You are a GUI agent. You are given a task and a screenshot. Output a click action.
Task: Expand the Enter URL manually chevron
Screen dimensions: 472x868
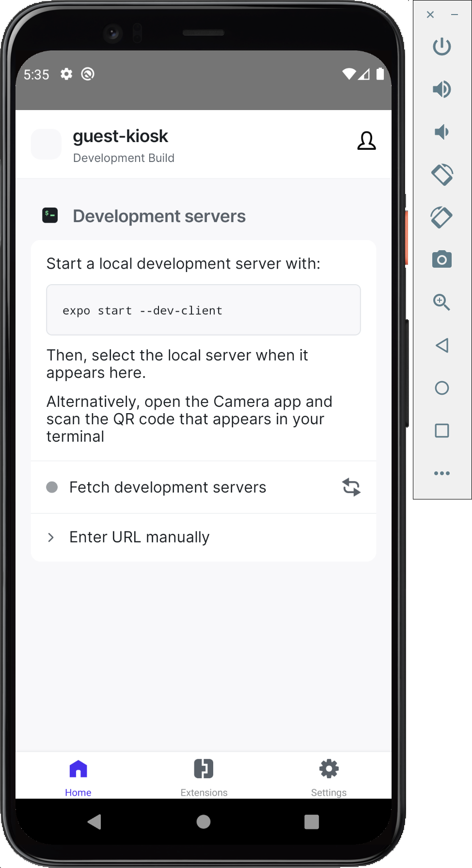coord(51,537)
